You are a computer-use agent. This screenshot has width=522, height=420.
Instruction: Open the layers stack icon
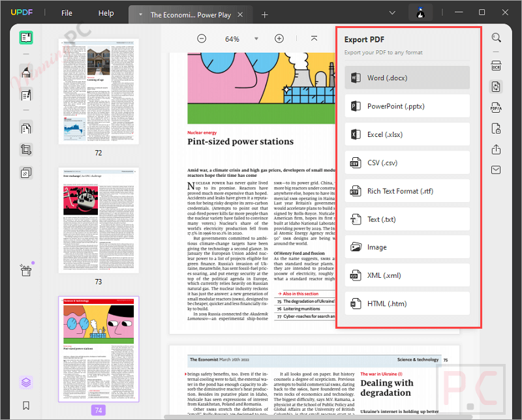click(26, 382)
